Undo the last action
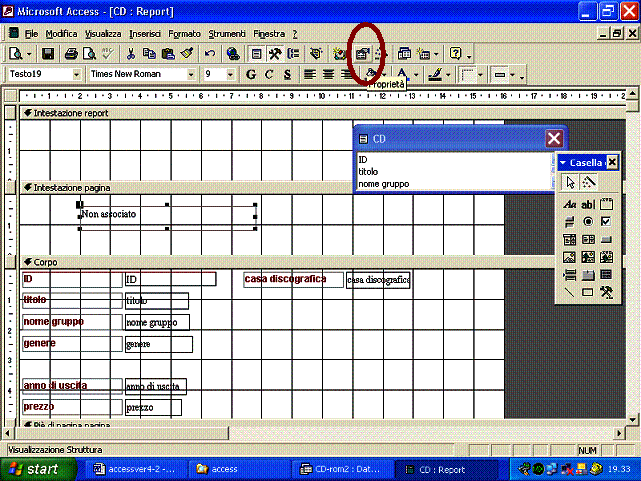 pyautogui.click(x=210, y=54)
